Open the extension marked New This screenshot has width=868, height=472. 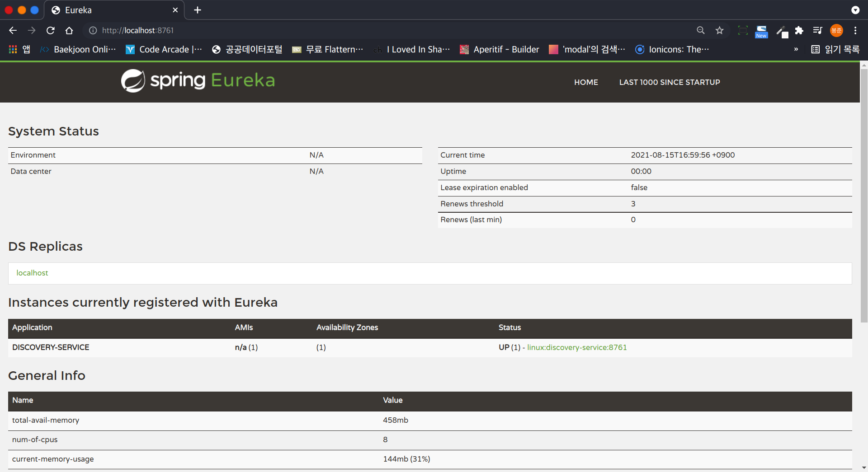tap(762, 31)
